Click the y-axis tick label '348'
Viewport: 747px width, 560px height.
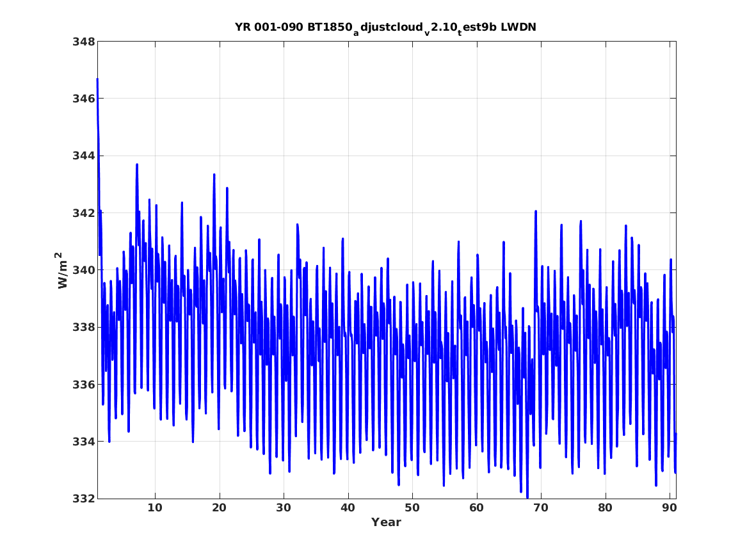point(83,42)
